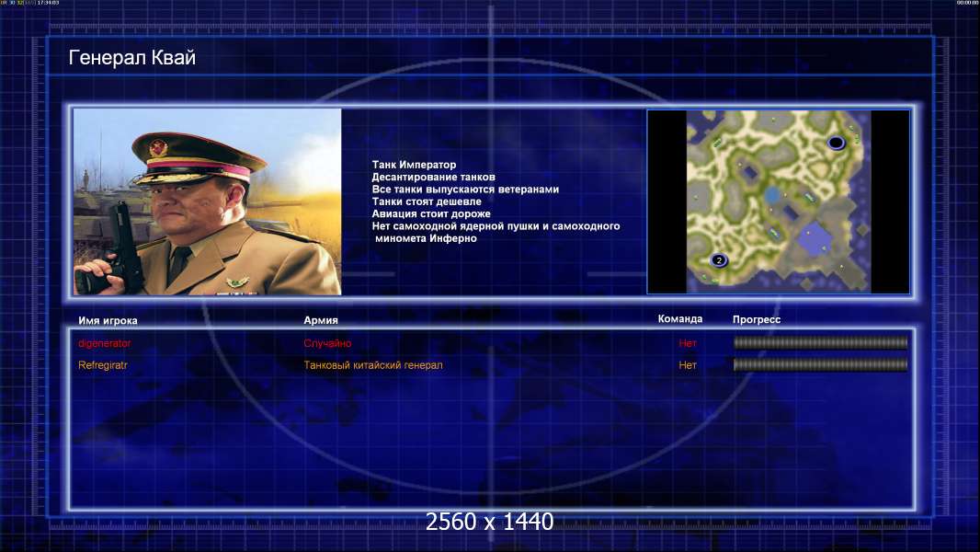Click team value 'Нет' in digenerator row

coord(688,343)
